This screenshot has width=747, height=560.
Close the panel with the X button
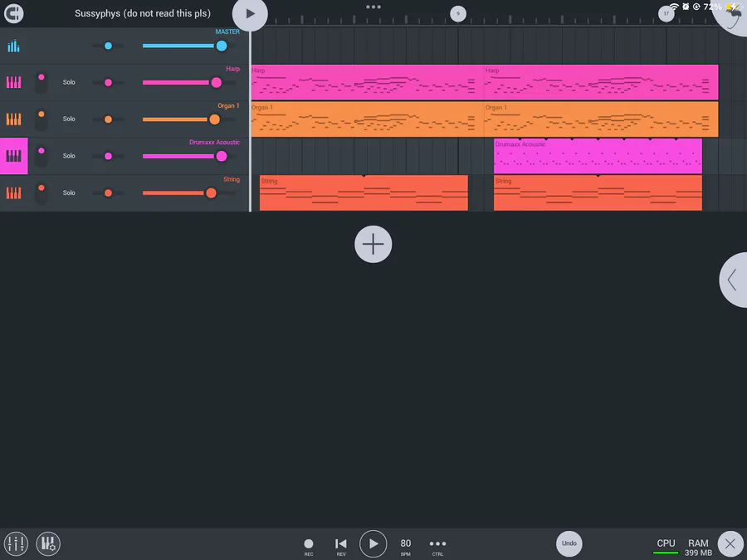[730, 543]
